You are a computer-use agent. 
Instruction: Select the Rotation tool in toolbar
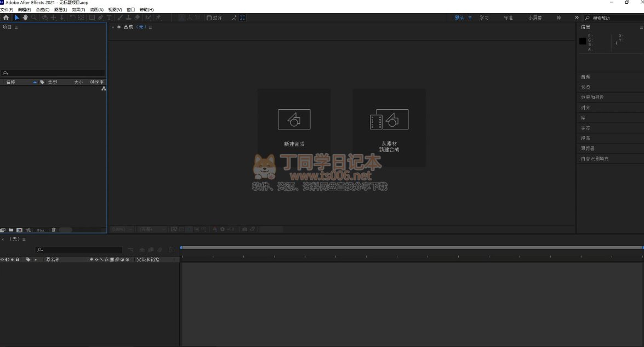pyautogui.click(x=72, y=18)
